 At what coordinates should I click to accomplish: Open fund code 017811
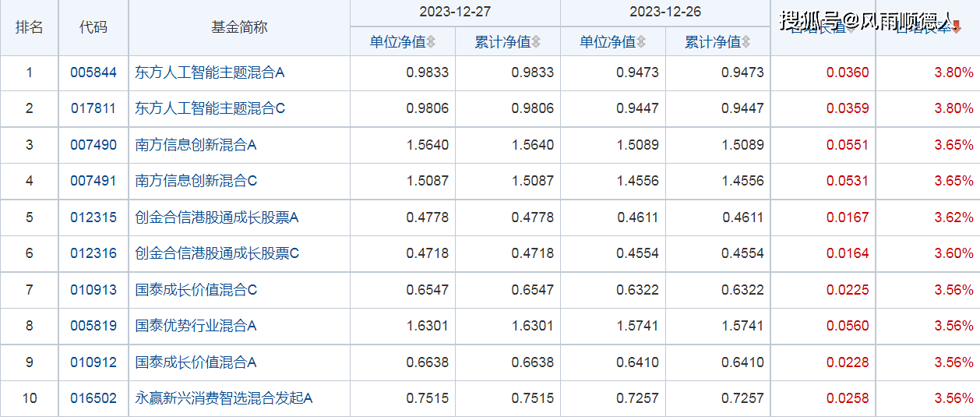[93, 108]
